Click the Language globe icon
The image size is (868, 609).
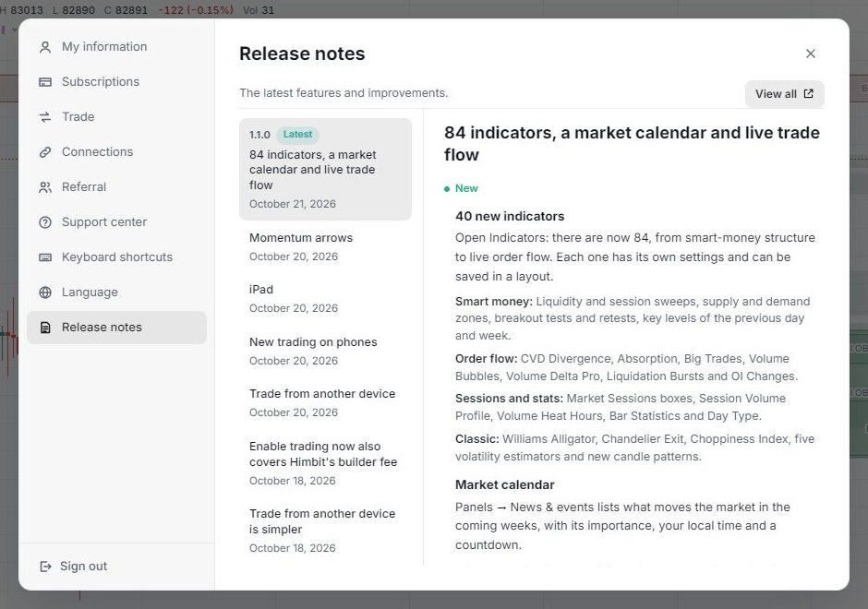pos(45,293)
